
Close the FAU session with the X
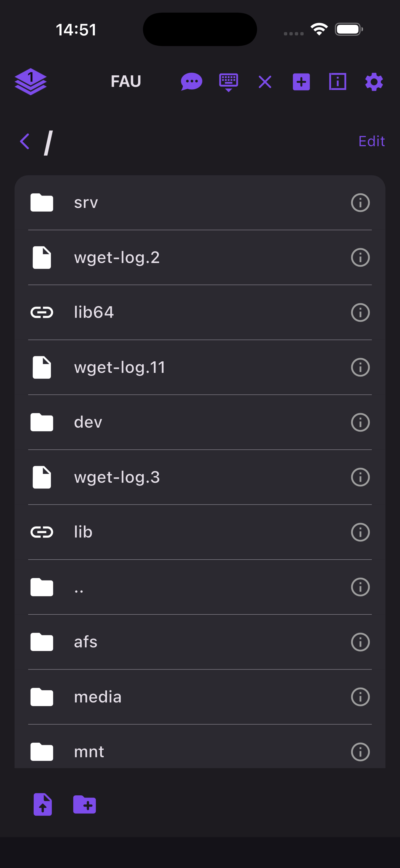(x=265, y=81)
